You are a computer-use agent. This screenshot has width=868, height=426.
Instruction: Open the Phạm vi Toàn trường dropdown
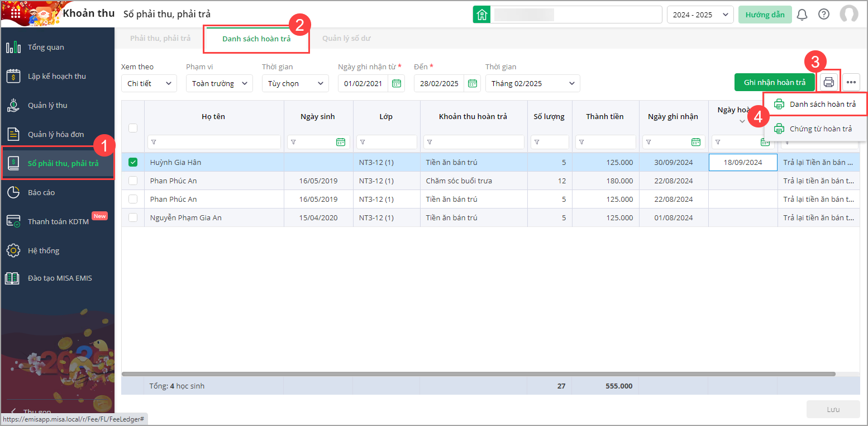[219, 83]
